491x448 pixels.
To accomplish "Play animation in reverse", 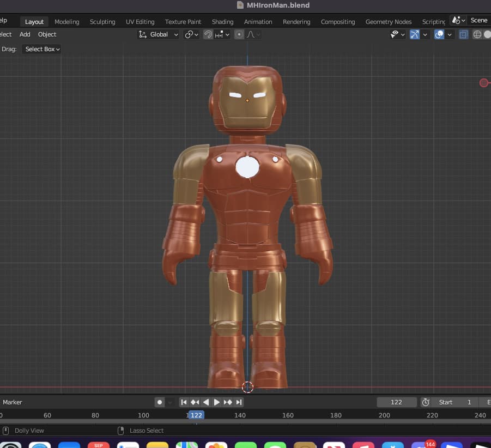I will [206, 402].
